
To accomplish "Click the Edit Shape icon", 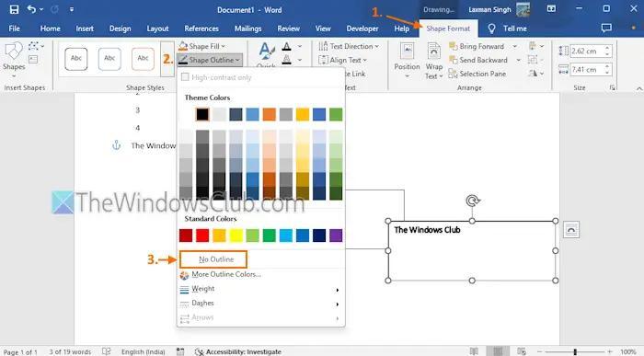I will coord(34,46).
